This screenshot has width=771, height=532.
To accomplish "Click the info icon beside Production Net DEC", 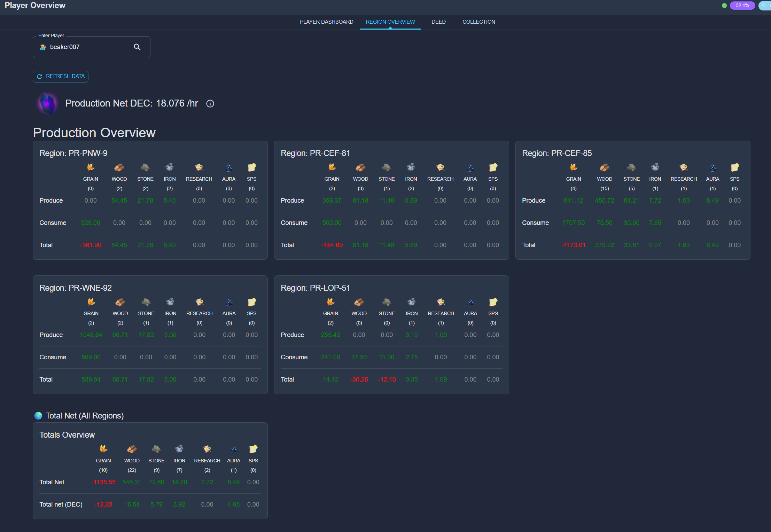I will coord(210,103).
